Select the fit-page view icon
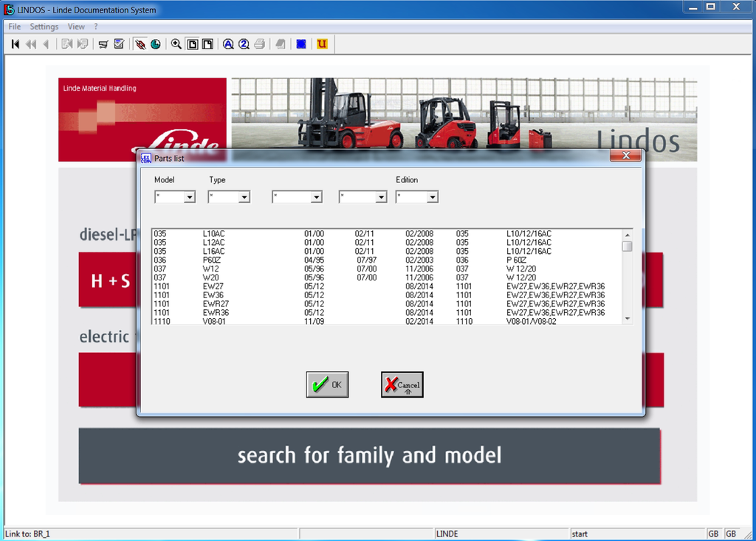This screenshot has width=756, height=541. 193,44
